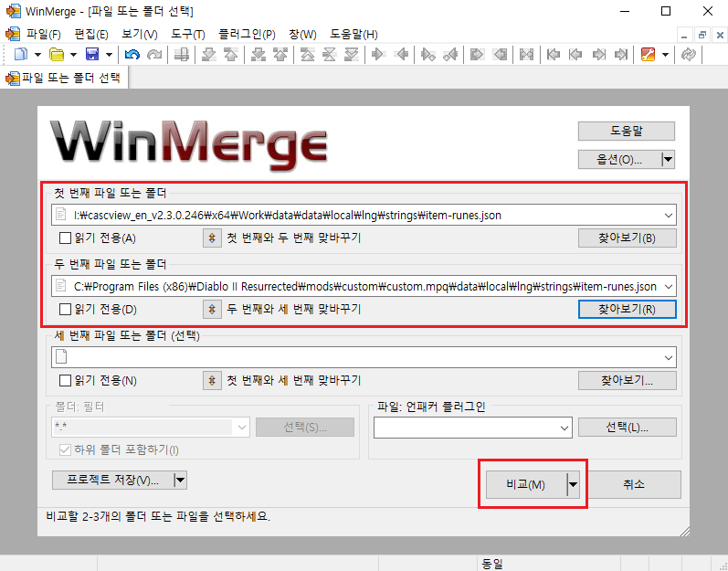Click the All Right toolbar icon
The height and width of the screenshot is (571, 728).
click(x=477, y=55)
